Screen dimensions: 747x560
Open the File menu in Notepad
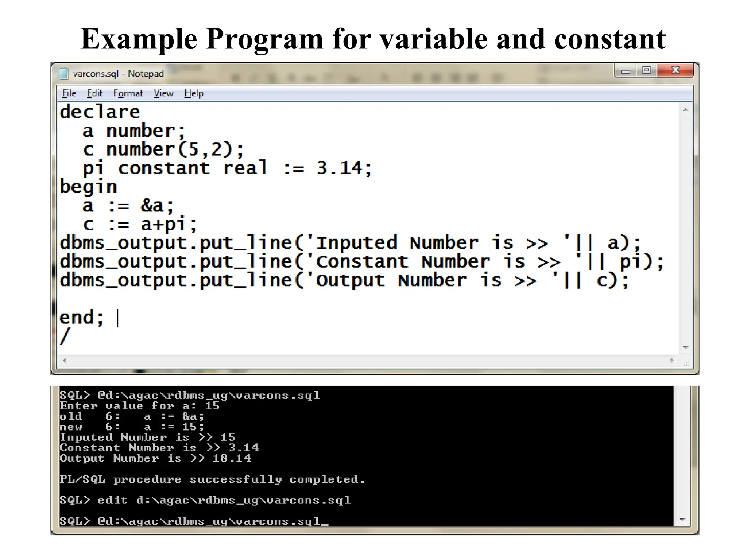(69, 93)
